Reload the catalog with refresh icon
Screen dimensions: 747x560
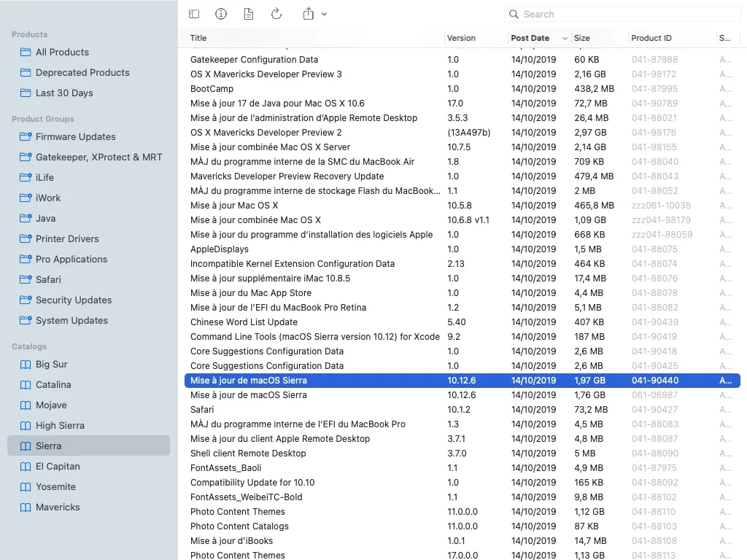[x=276, y=15]
